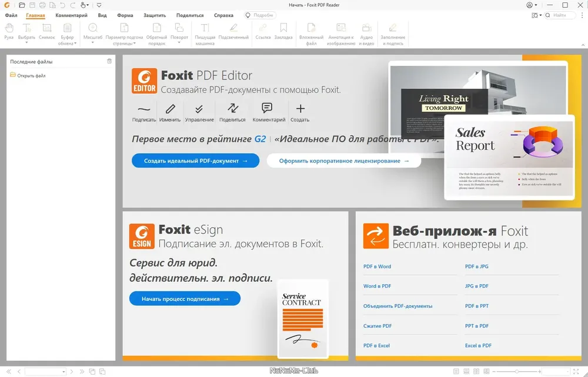
Task: Collapse the ribbon with the chevron
Action: [x=583, y=45]
